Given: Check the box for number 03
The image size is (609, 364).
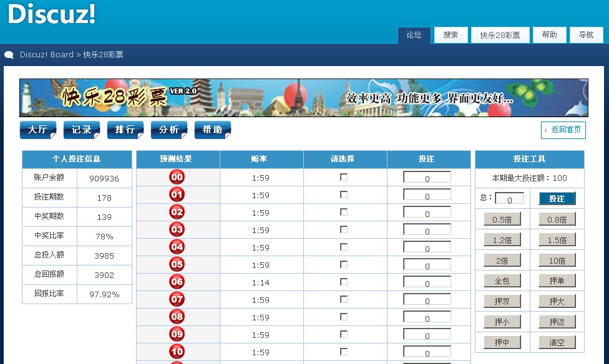Looking at the screenshot, I should point(344,229).
